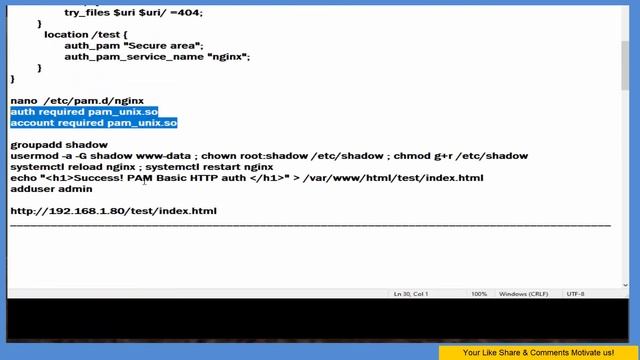Click the auth_pam_service_name "nginx" line
The height and width of the screenshot is (360, 640).
coord(157,57)
